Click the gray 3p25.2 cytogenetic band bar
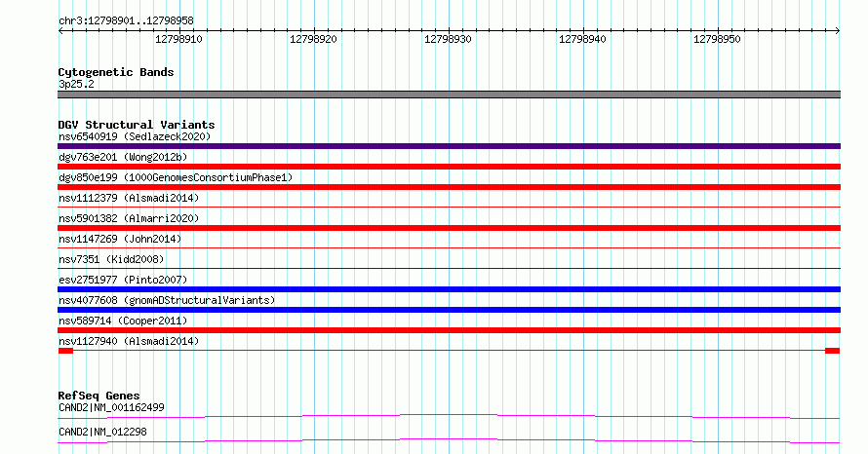This screenshot has width=868, height=454. 449,95
